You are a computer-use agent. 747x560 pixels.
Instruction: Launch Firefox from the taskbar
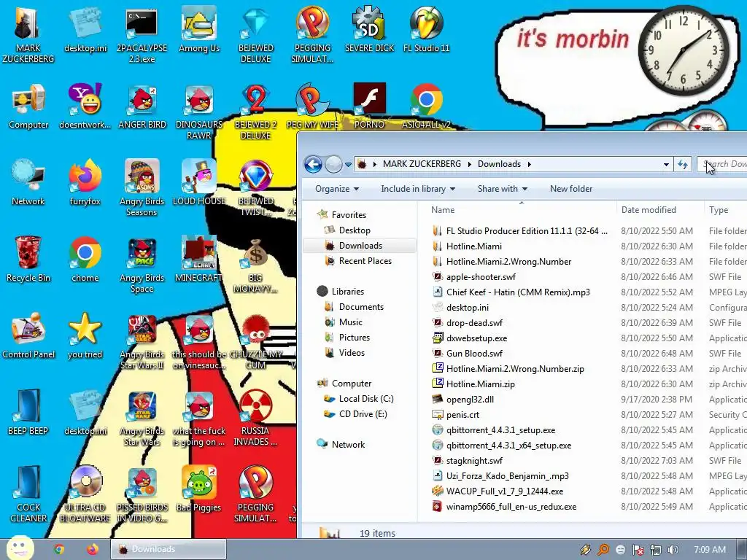93,549
